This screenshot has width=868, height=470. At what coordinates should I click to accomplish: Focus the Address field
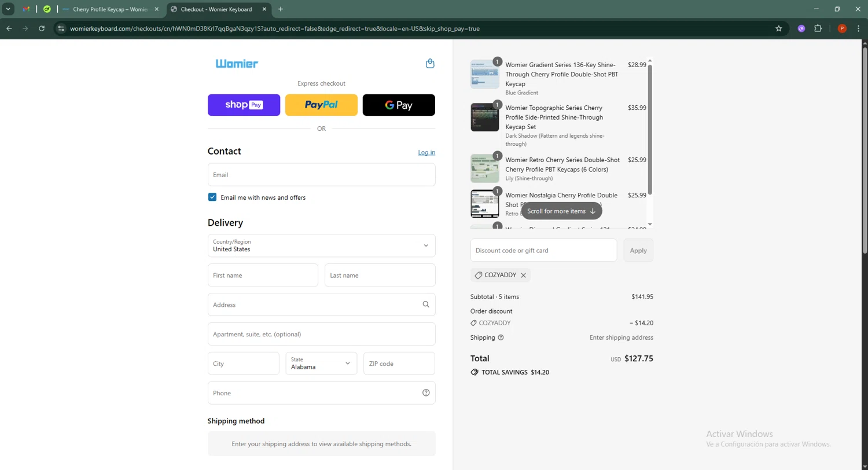(x=321, y=304)
